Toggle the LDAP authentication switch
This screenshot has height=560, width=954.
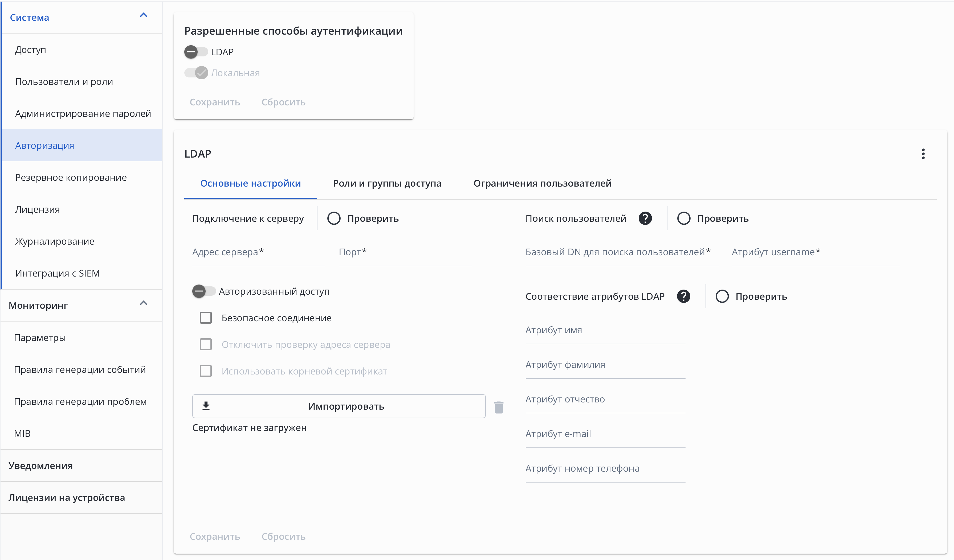[x=196, y=52]
